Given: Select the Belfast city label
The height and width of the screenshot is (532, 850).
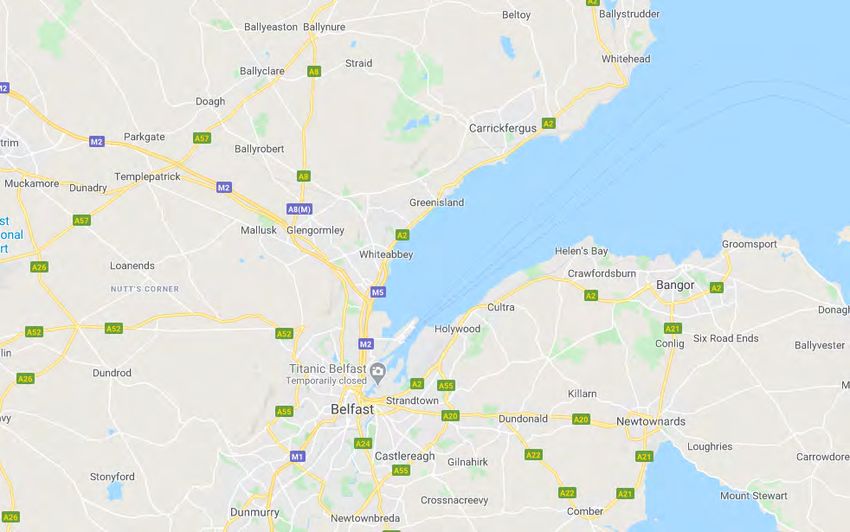Looking at the screenshot, I should pyautogui.click(x=352, y=409).
